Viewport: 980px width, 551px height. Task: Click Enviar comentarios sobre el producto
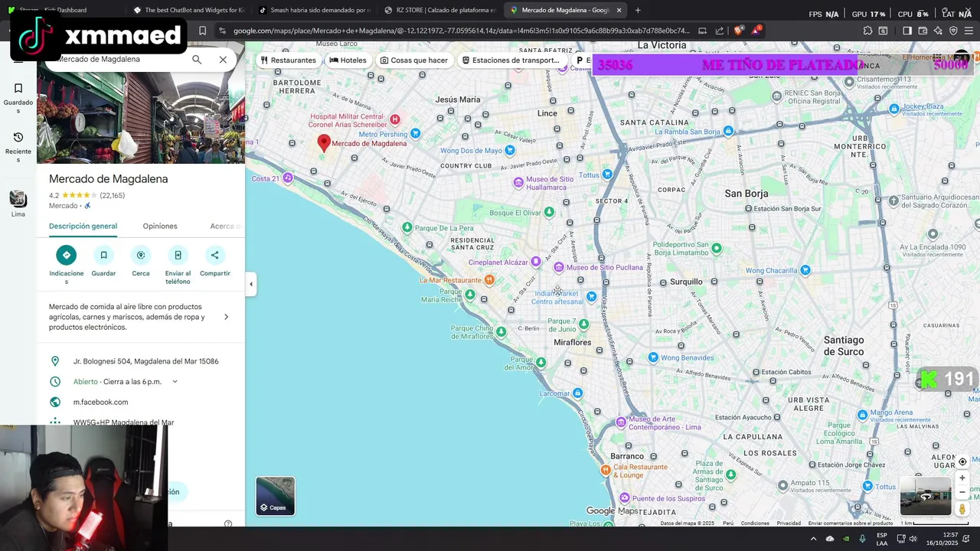[x=850, y=523]
